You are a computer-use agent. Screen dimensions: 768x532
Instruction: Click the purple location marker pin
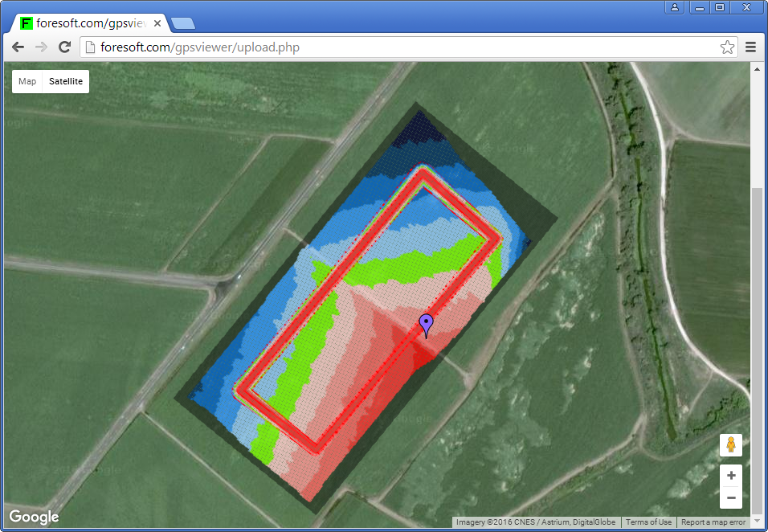427,324
